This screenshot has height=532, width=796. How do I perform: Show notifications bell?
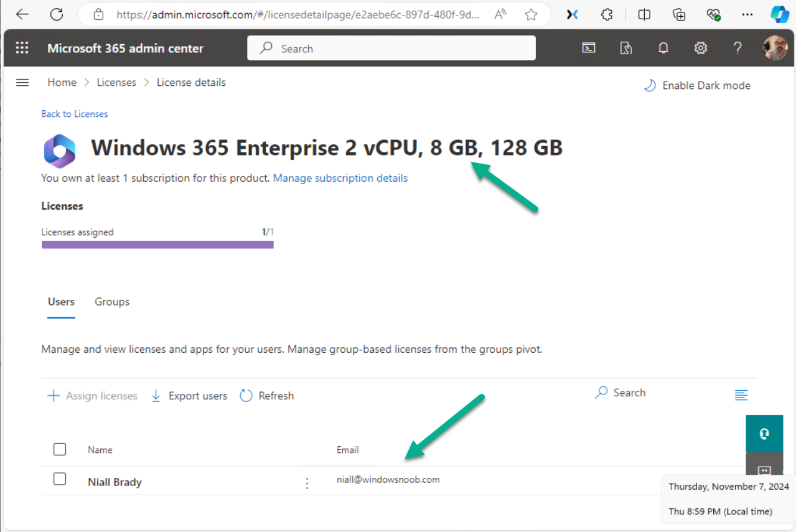[663, 48]
